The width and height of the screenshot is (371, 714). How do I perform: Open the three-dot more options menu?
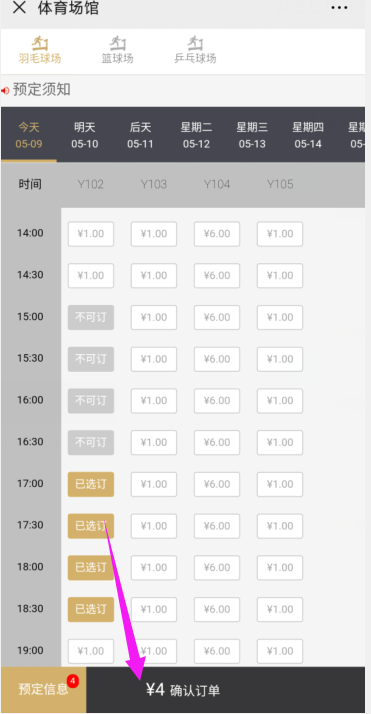click(x=339, y=8)
